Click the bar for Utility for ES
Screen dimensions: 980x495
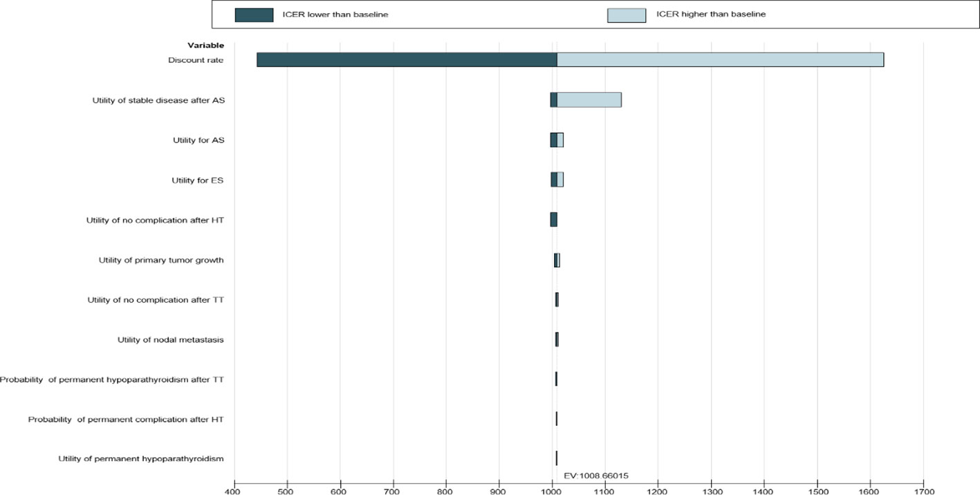click(x=557, y=180)
